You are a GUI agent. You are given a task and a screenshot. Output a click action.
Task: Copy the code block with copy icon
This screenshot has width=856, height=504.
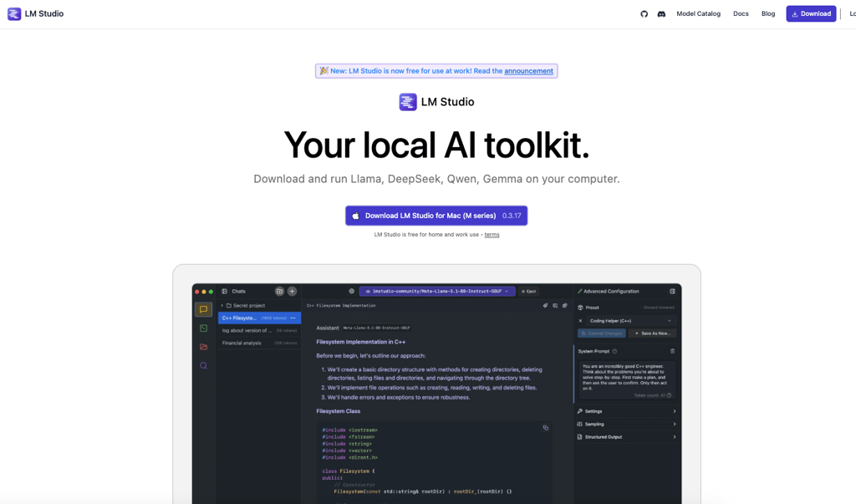click(x=545, y=428)
